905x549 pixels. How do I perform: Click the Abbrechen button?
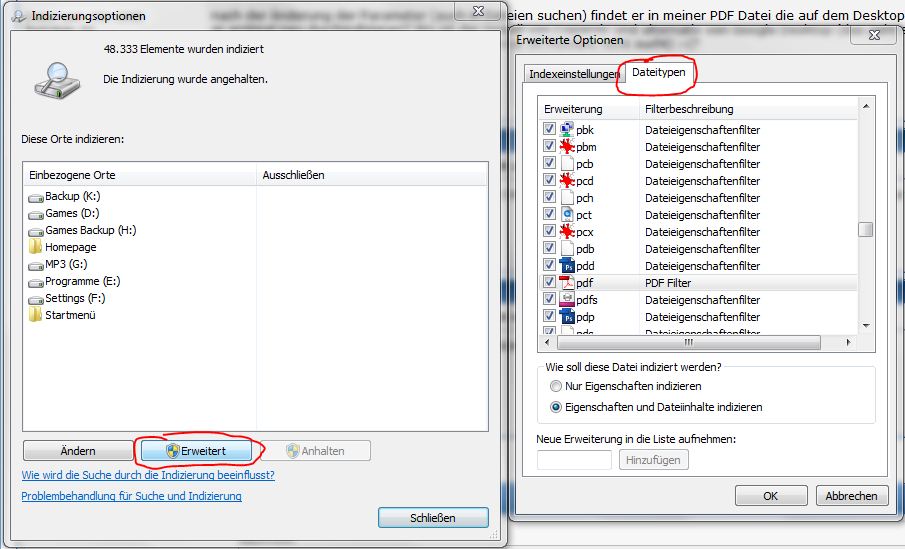coord(851,496)
